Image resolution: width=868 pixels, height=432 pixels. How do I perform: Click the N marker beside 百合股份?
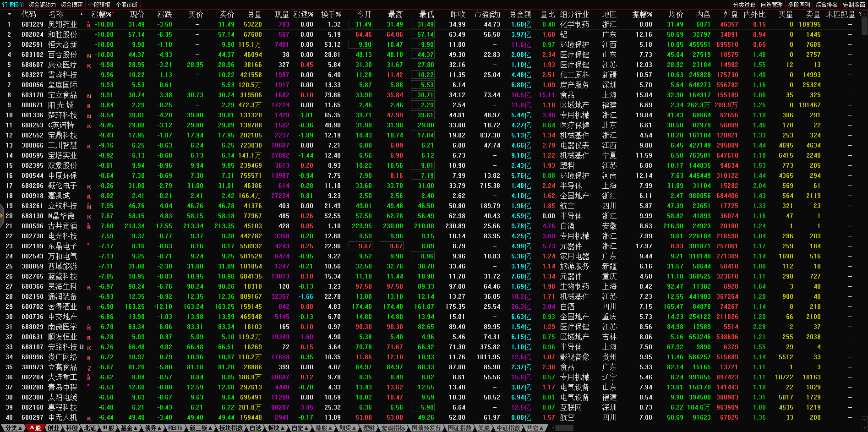pyautogui.click(x=89, y=55)
